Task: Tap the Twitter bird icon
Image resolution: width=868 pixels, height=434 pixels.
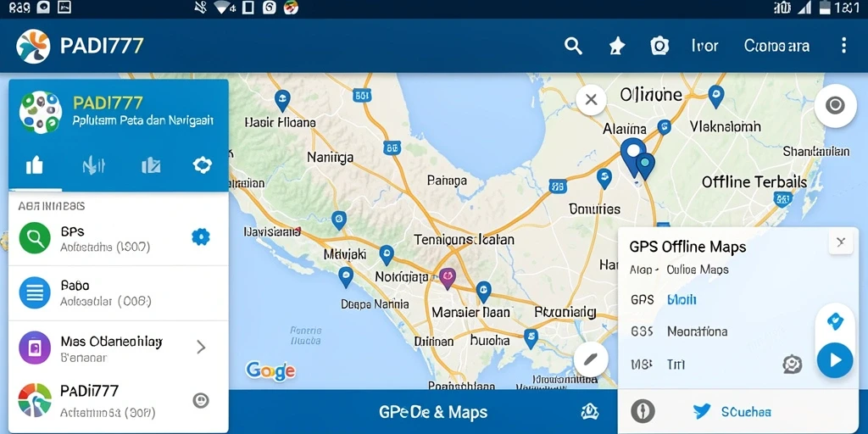Action: coord(702,411)
